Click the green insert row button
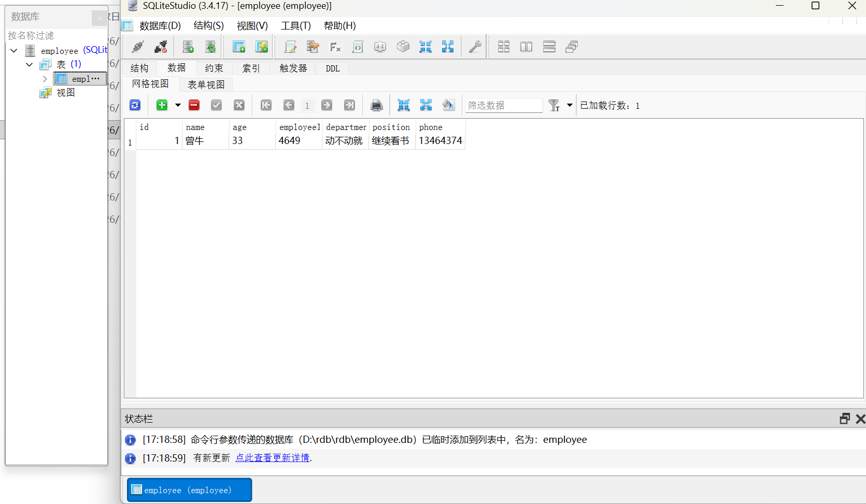This screenshot has width=866, height=504. pos(162,105)
